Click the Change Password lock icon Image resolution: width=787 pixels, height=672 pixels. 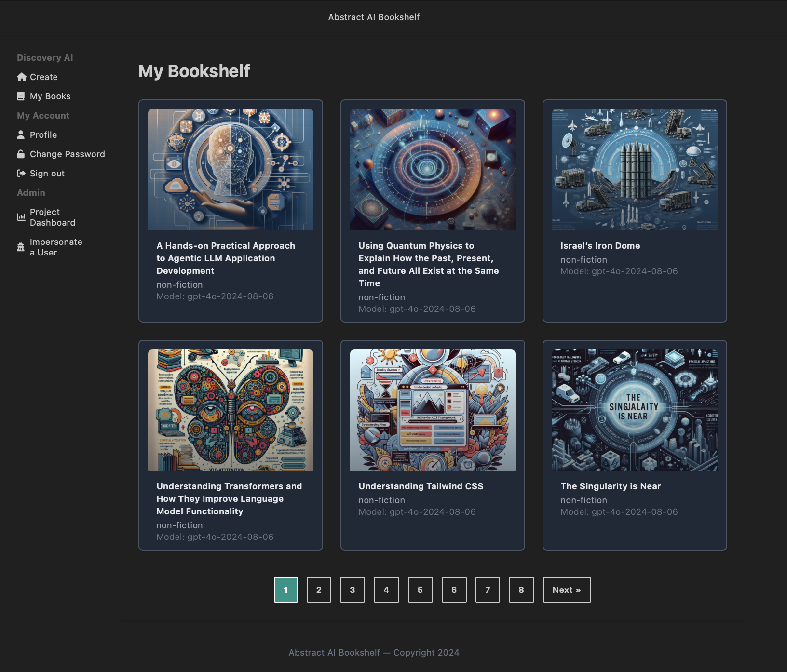(21, 154)
